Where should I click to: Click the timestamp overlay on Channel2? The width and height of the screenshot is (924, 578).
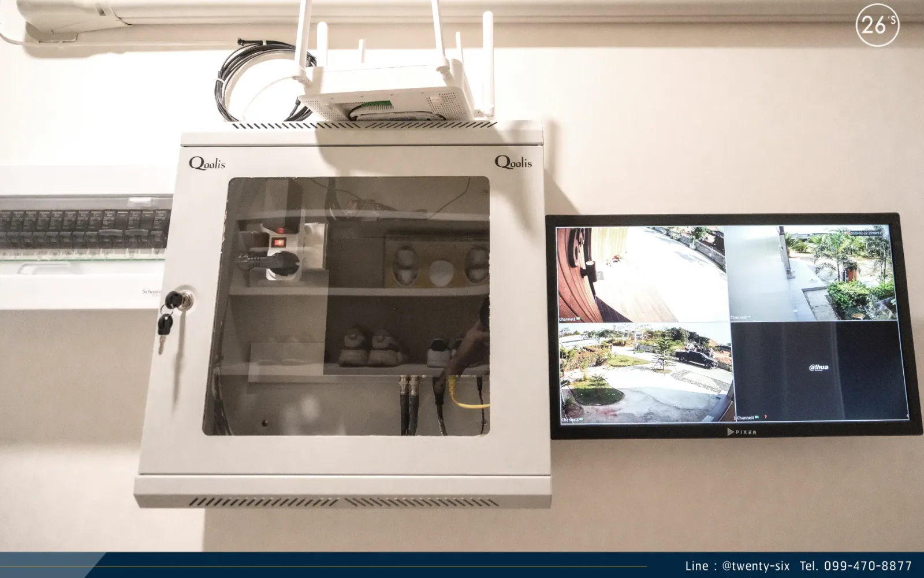click(865, 232)
